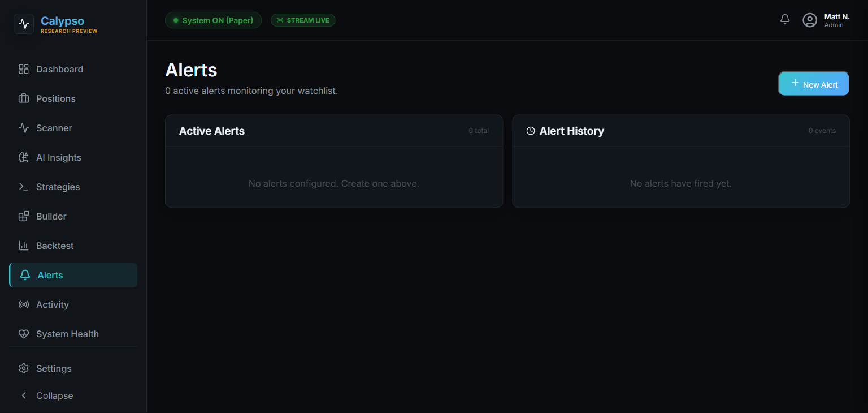Click the Calypso logo waveform icon
The image size is (868, 413).
[24, 24]
